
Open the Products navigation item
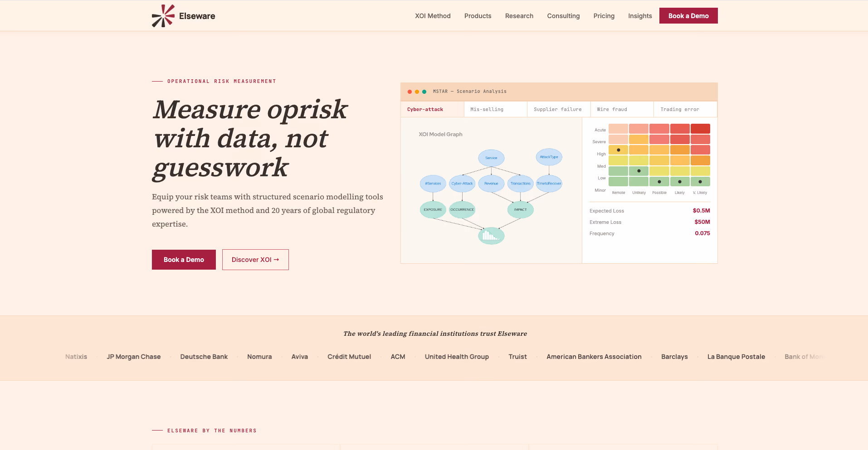click(478, 16)
